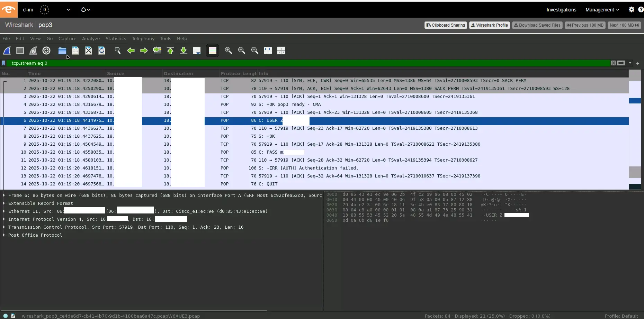Viewport: 644px width, 319px height.
Task: Open the Telephony menu
Action: click(143, 38)
